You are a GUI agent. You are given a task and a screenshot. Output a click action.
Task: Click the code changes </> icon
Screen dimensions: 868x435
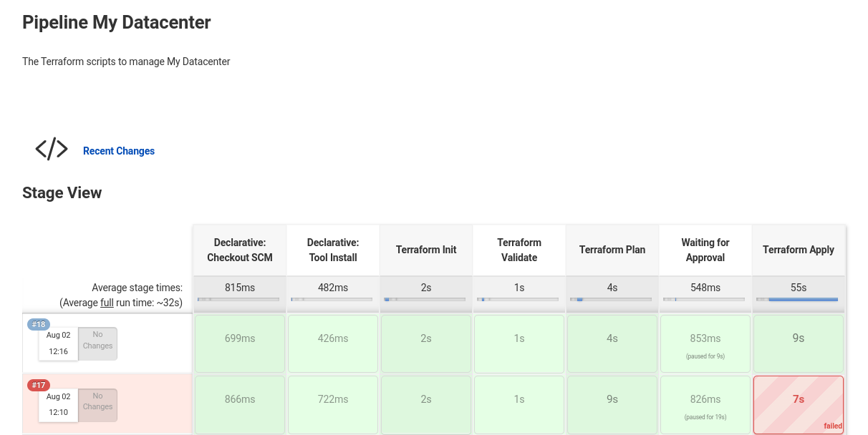tap(51, 148)
